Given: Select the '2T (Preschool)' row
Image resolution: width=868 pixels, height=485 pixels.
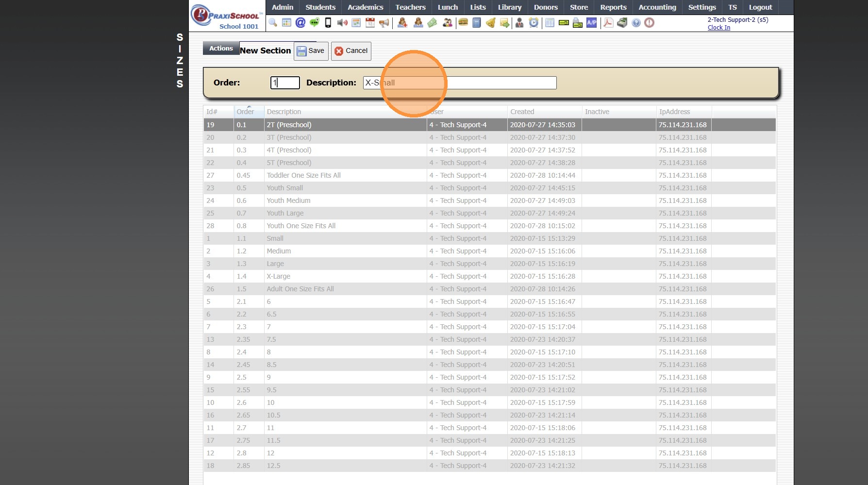Looking at the screenshot, I should 489,125.
